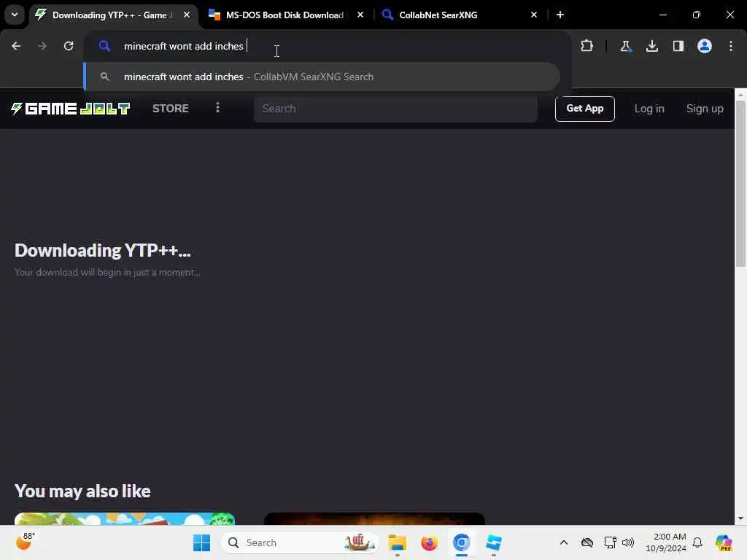Click the page vertical scrollbar thumb
This screenshot has width=747, height=560.
[x=740, y=183]
